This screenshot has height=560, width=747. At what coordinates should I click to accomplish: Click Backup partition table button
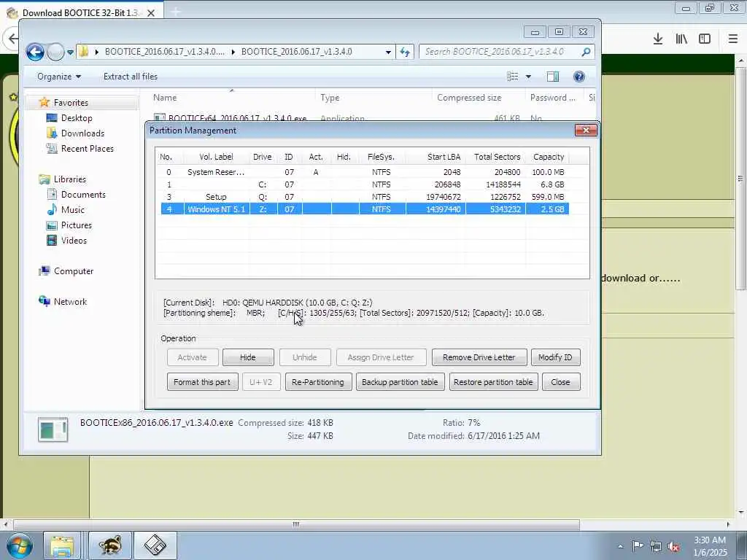click(x=400, y=382)
